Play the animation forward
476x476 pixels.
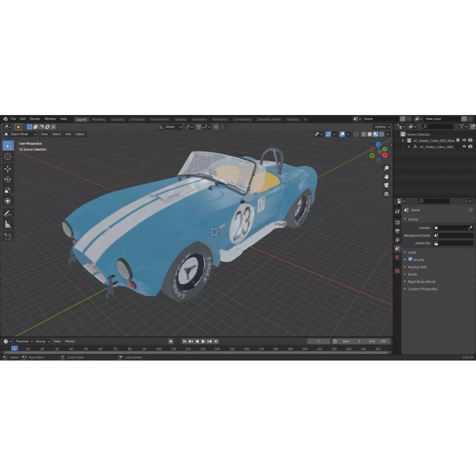coord(203,342)
